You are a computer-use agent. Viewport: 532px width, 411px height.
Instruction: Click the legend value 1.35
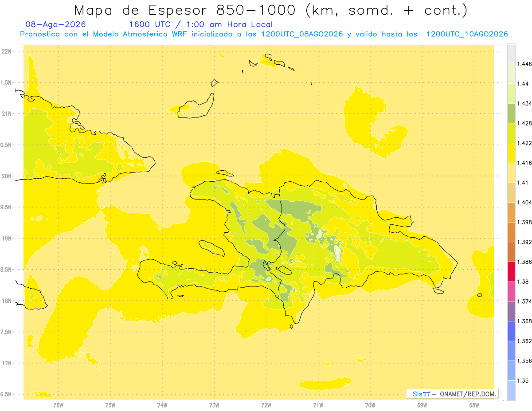[523, 380]
